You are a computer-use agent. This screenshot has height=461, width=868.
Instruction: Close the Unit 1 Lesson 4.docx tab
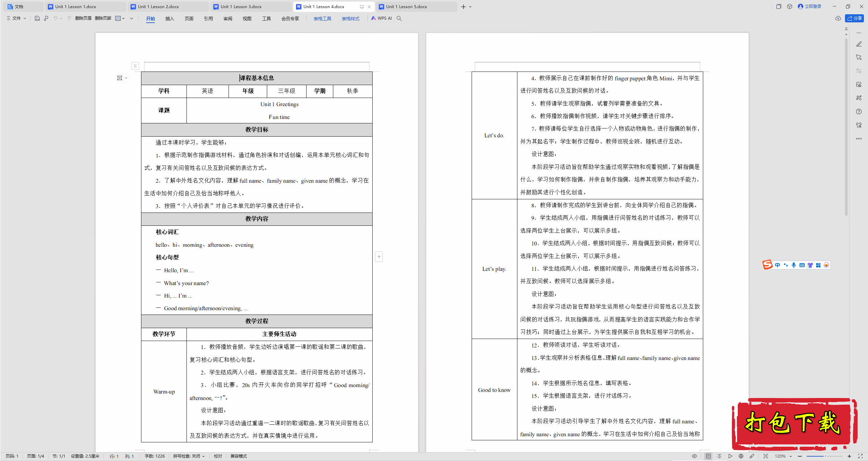pyautogui.click(x=369, y=7)
